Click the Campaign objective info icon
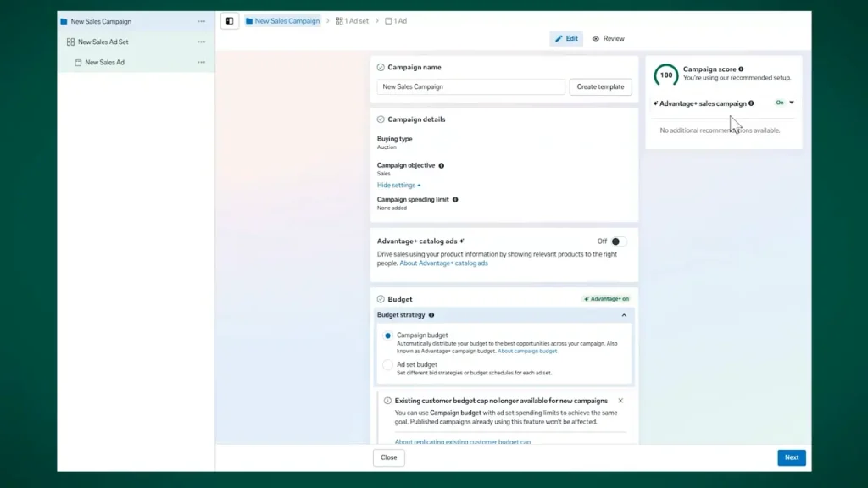Image resolution: width=868 pixels, height=488 pixels. [x=441, y=165]
